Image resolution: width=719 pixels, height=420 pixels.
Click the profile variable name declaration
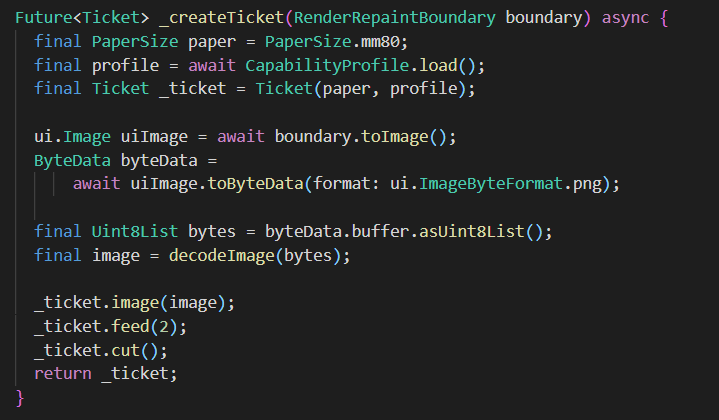(125, 66)
